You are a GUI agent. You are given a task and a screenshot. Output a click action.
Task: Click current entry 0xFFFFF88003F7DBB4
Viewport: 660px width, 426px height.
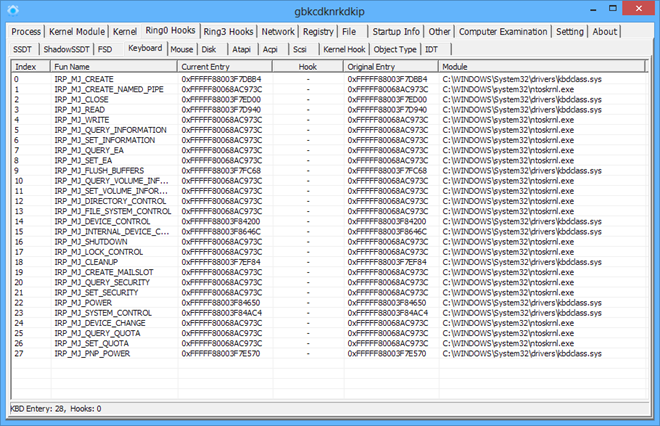[x=221, y=79]
